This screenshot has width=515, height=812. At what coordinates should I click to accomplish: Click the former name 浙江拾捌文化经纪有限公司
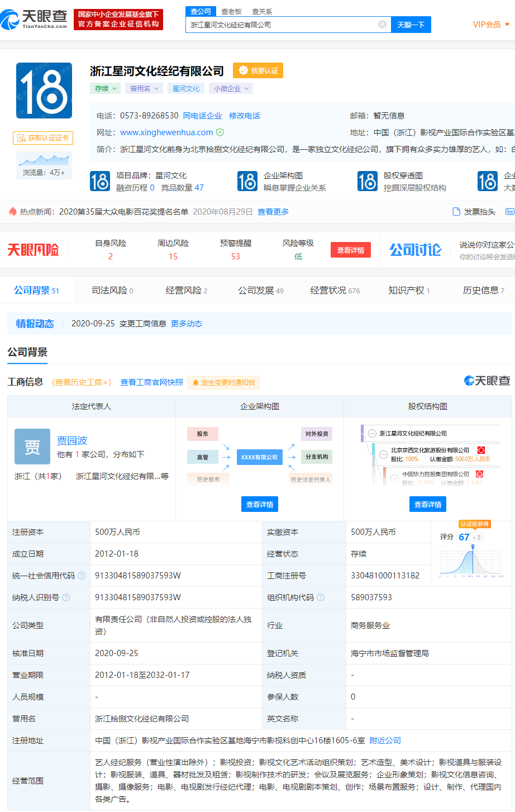tap(142, 719)
